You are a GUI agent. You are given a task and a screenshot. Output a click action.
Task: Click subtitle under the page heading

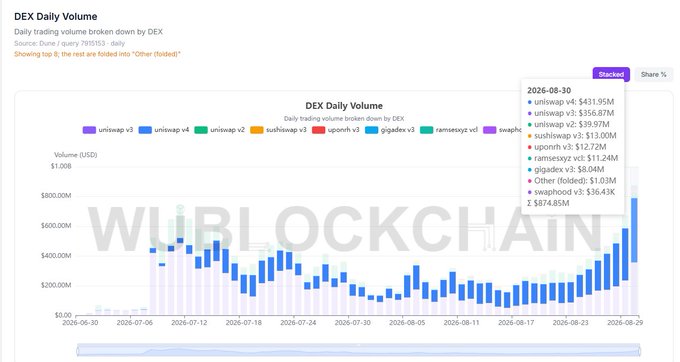click(88, 32)
